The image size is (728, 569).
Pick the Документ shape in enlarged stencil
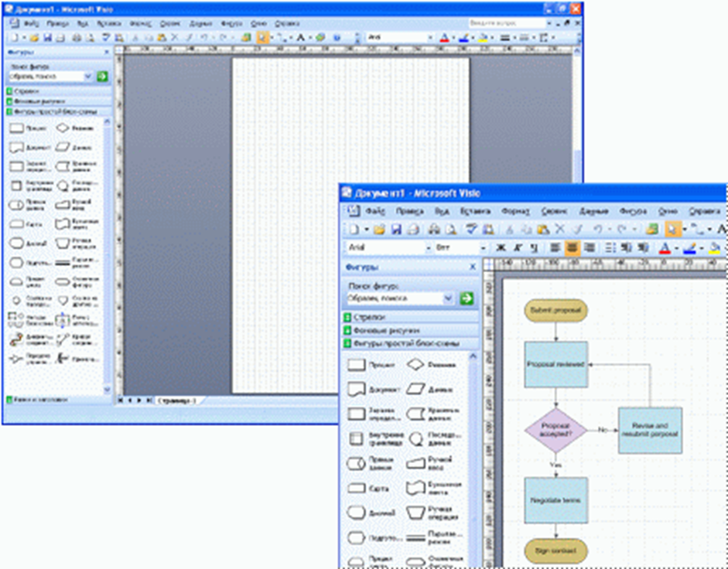(x=357, y=390)
